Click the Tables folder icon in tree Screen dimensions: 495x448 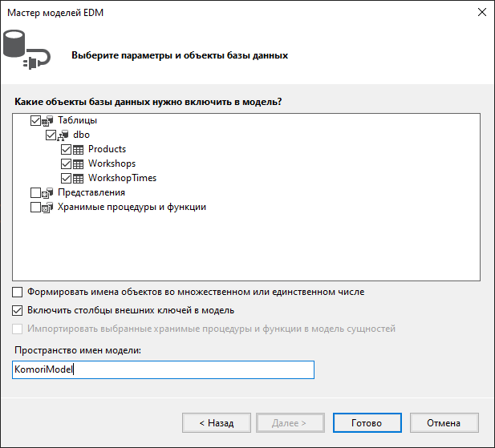pyautogui.click(x=47, y=121)
